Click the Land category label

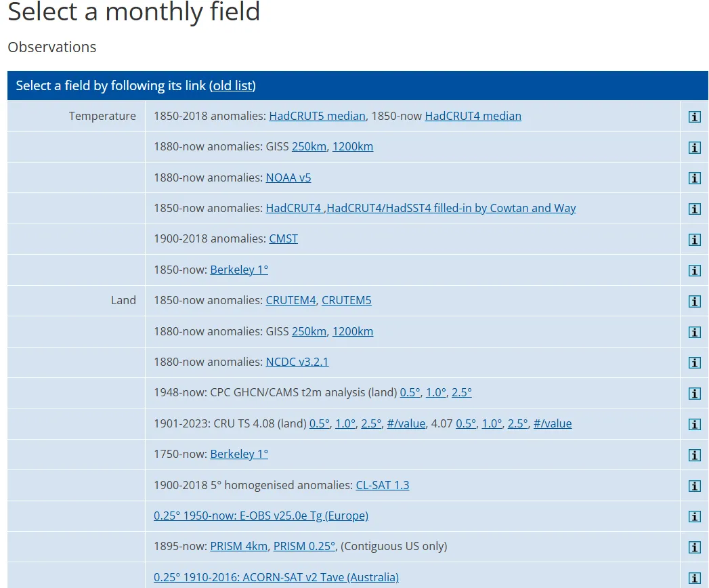click(x=123, y=300)
